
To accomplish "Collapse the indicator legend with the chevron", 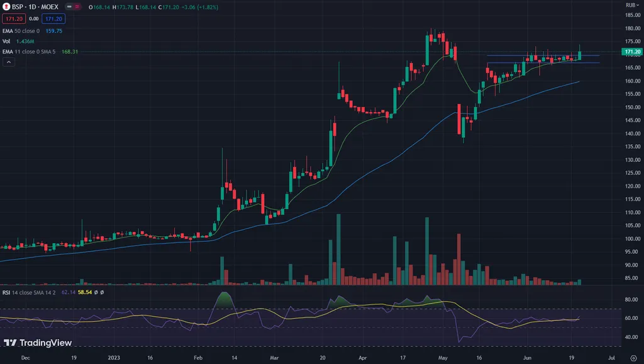I will (9, 62).
